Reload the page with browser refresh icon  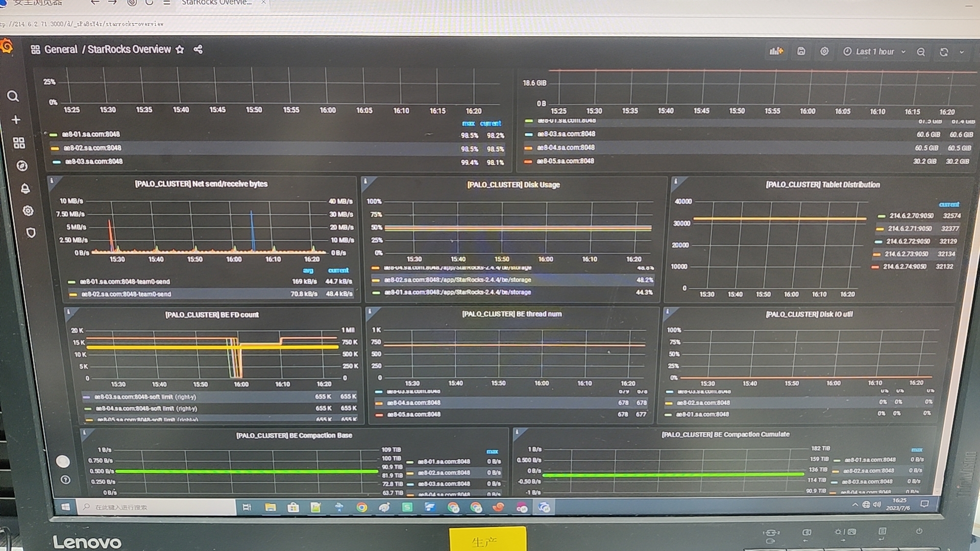149,3
